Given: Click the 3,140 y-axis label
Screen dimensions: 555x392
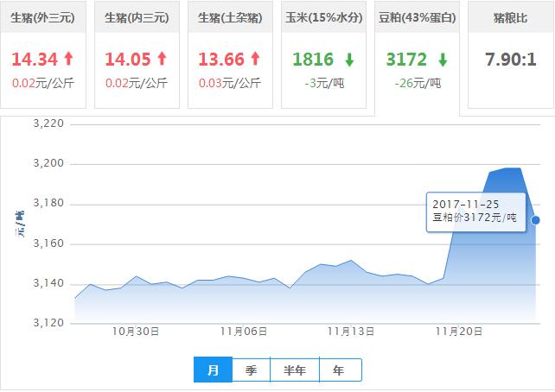Looking at the screenshot, I should 48,283.
